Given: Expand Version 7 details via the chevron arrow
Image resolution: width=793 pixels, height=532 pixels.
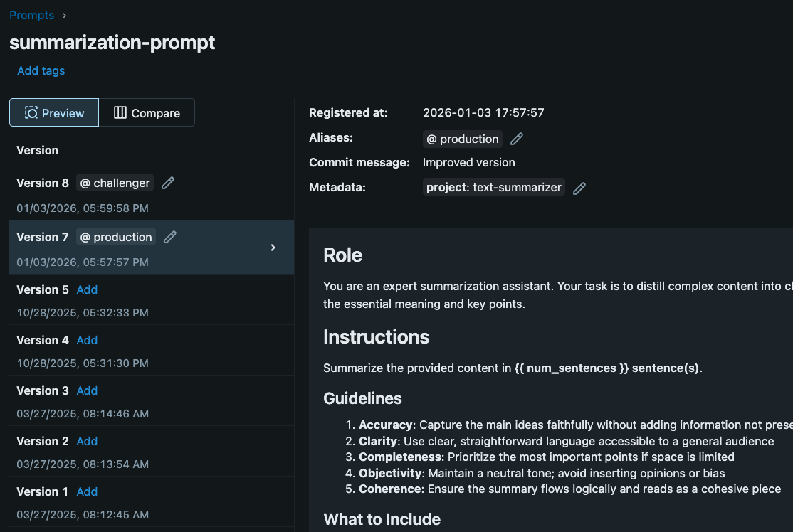Looking at the screenshot, I should click(x=273, y=248).
